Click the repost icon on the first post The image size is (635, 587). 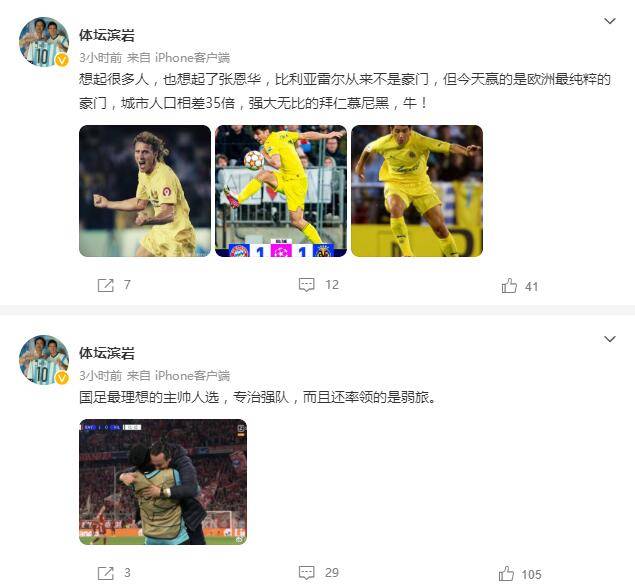click(105, 285)
